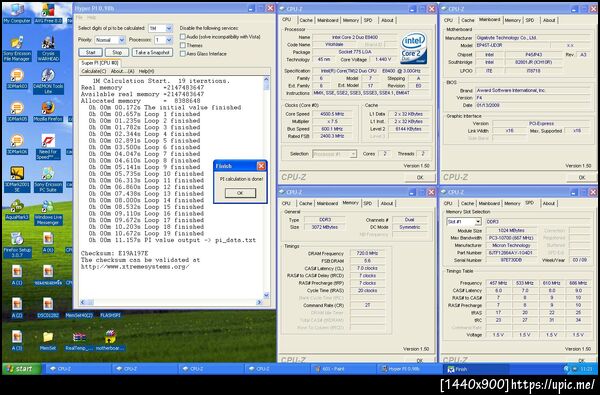
Task: Open the Windows start button
Action: 21,369
